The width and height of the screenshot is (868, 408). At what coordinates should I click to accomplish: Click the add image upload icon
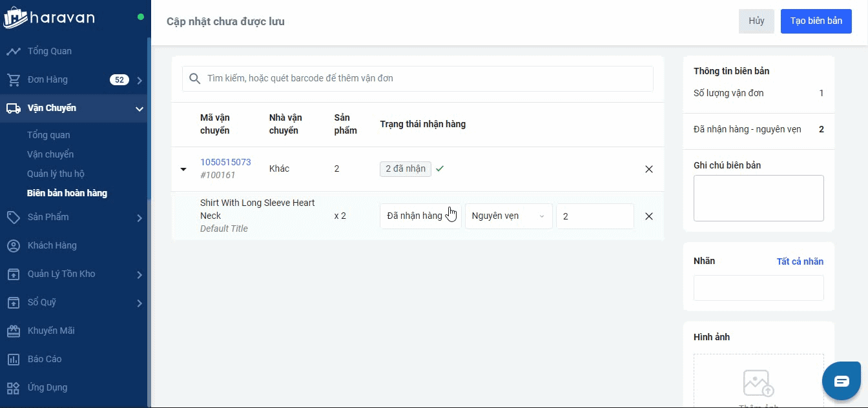pyautogui.click(x=758, y=383)
